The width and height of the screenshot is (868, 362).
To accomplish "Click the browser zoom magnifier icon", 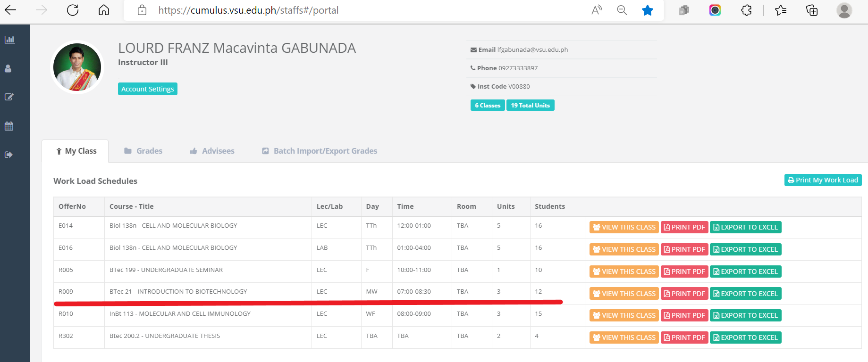I will (622, 10).
